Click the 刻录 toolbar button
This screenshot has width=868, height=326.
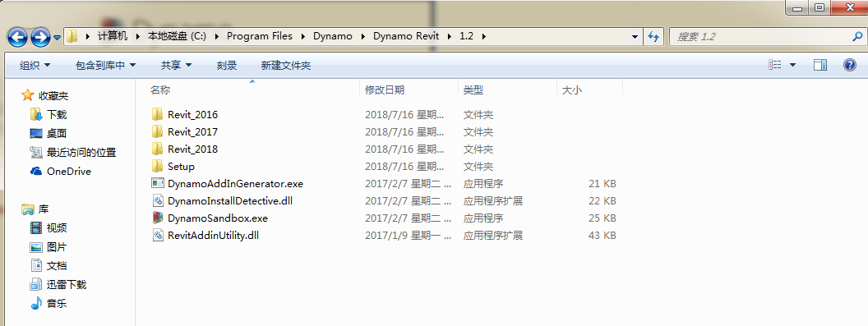[227, 66]
